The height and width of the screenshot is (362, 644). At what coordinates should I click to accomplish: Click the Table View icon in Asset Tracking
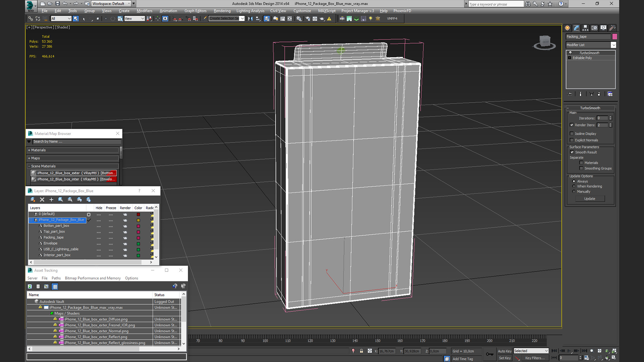click(x=55, y=287)
